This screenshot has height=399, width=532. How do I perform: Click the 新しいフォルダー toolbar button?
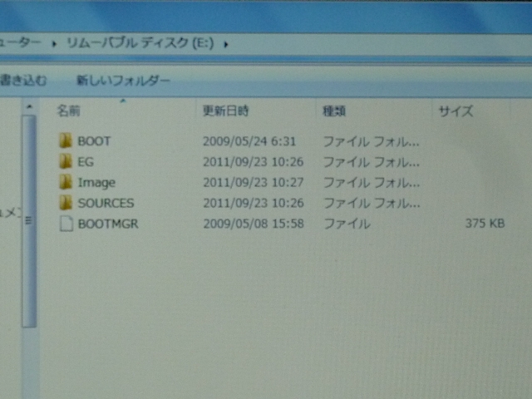point(123,81)
